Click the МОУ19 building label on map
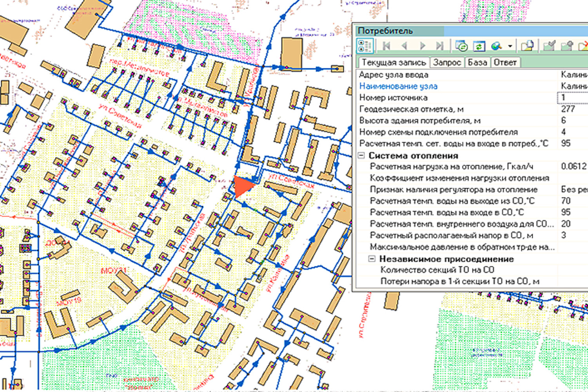The width and height of the screenshot is (588, 392). pos(69,301)
